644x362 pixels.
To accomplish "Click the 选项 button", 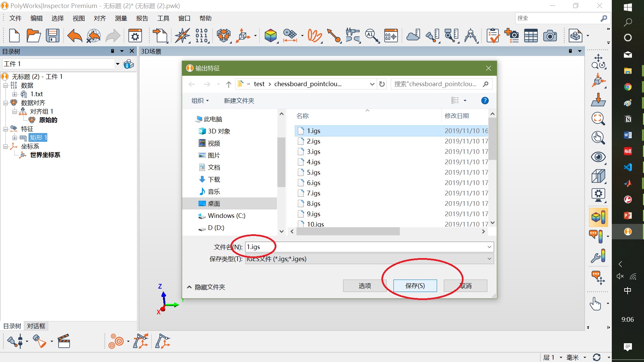I will [365, 286].
